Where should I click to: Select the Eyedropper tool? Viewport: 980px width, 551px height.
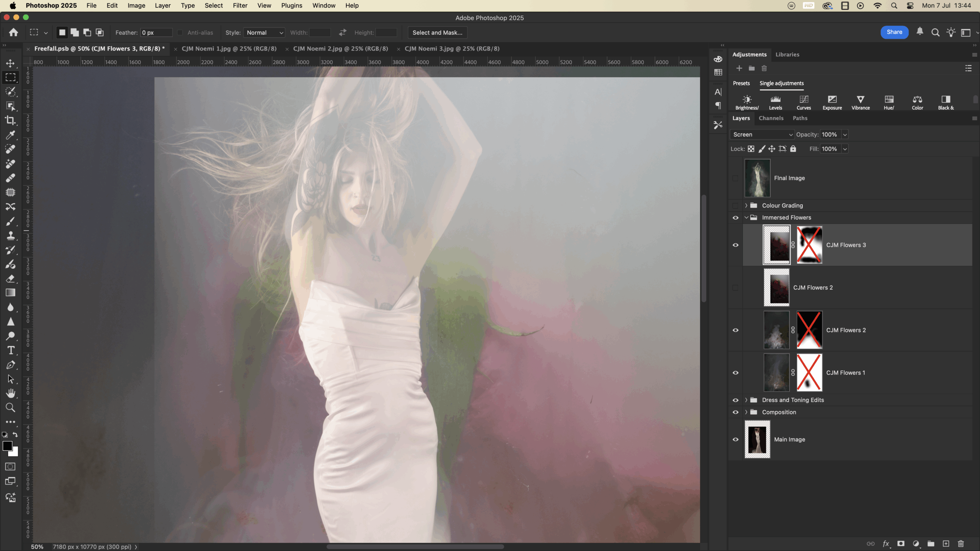10,135
